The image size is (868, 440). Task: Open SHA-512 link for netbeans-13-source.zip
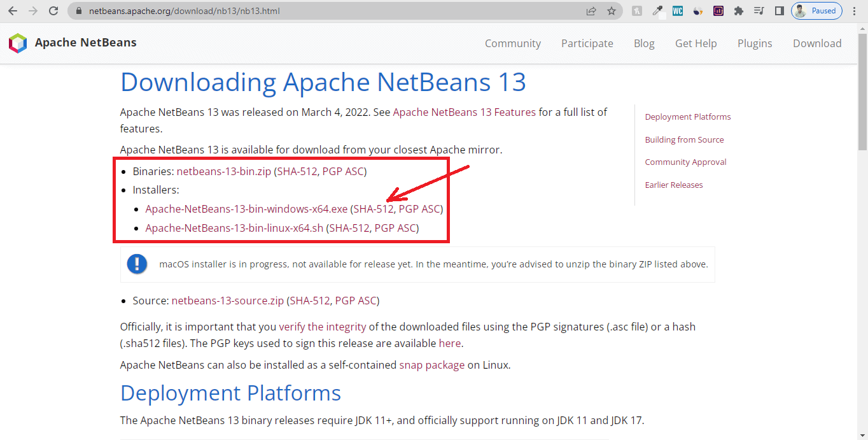click(x=310, y=301)
